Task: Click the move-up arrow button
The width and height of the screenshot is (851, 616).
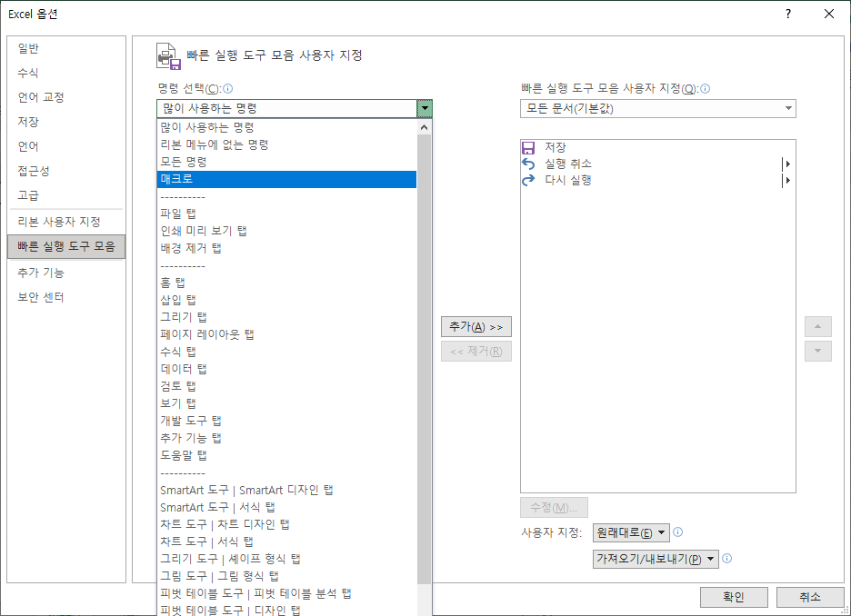Action: tap(817, 326)
